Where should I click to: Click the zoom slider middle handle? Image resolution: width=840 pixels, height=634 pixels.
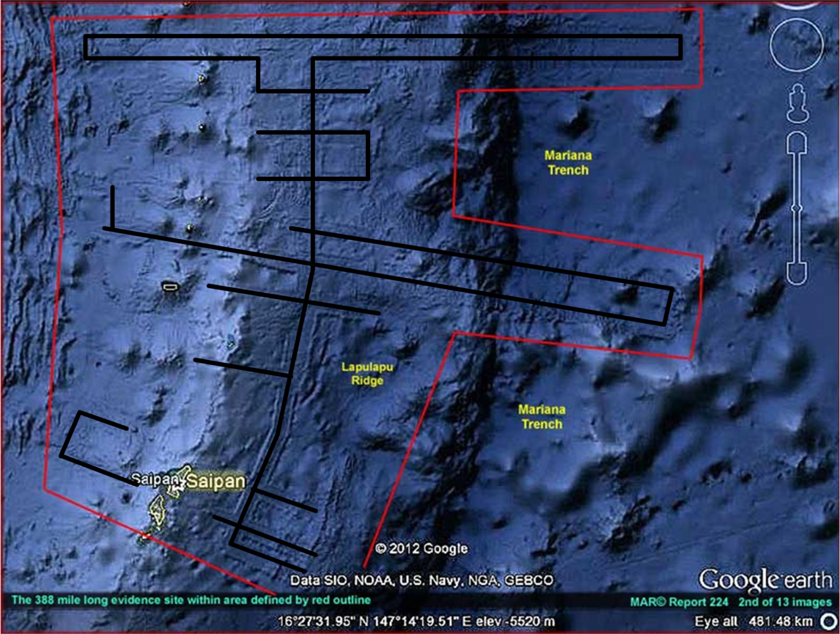796,208
